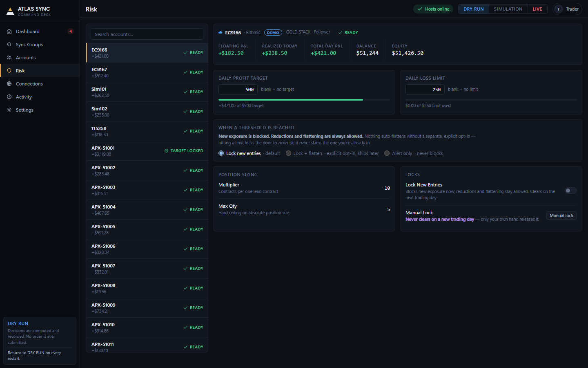This screenshot has width=588, height=368.
Task: Select the 115258 account row
Action: pos(147,131)
